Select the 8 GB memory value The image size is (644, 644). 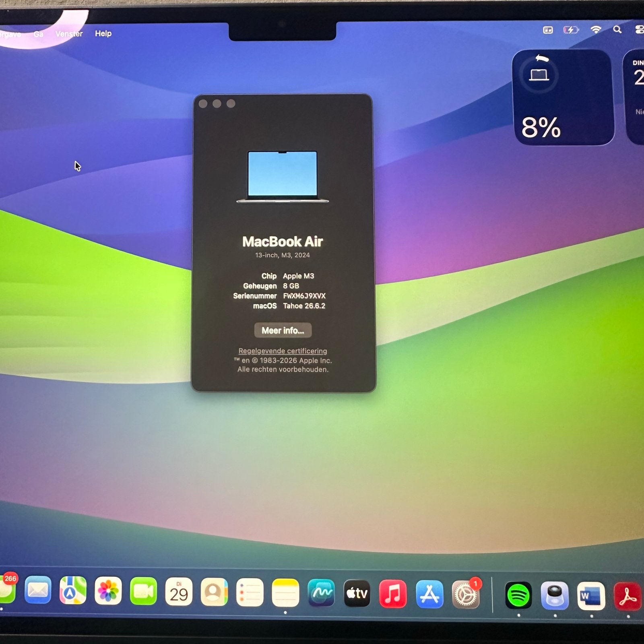pyautogui.click(x=291, y=286)
